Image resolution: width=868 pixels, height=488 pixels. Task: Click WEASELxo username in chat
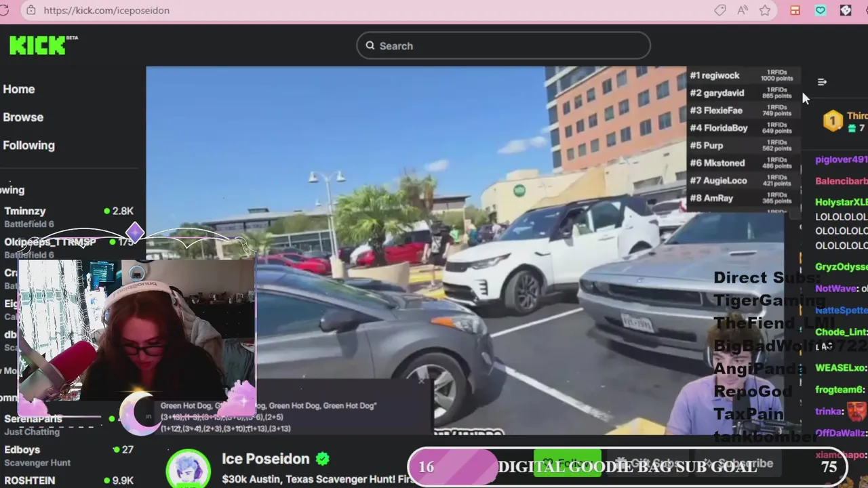(x=840, y=368)
